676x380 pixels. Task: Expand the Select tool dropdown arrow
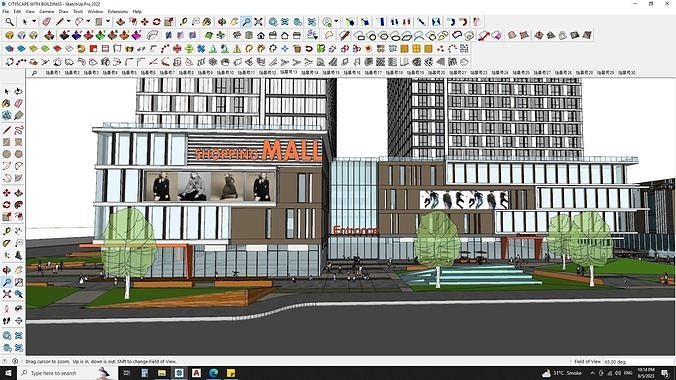tap(34, 22)
